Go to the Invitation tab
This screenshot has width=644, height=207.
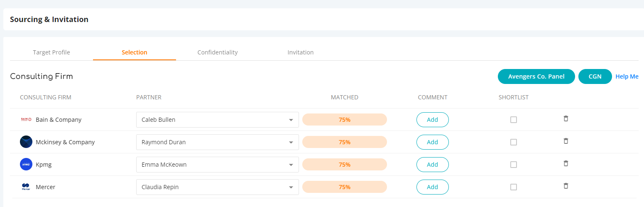[301, 52]
